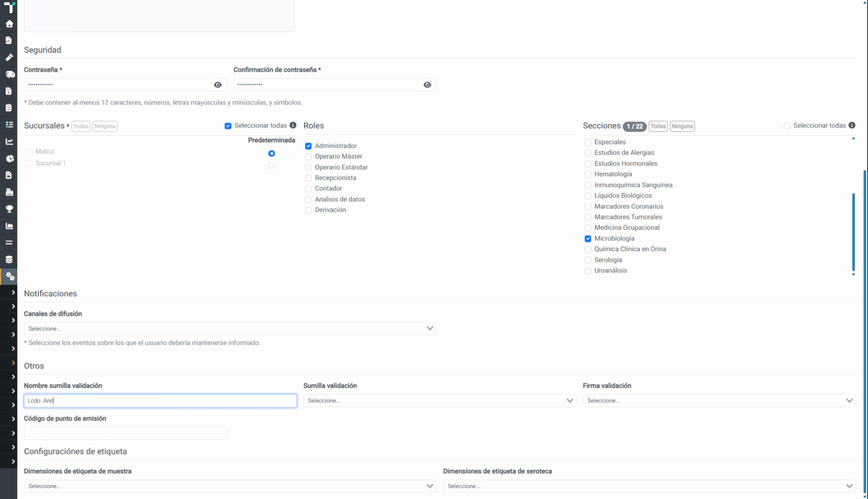Open the area chart sidebar icon
This screenshot has height=499, width=868.
point(9,226)
